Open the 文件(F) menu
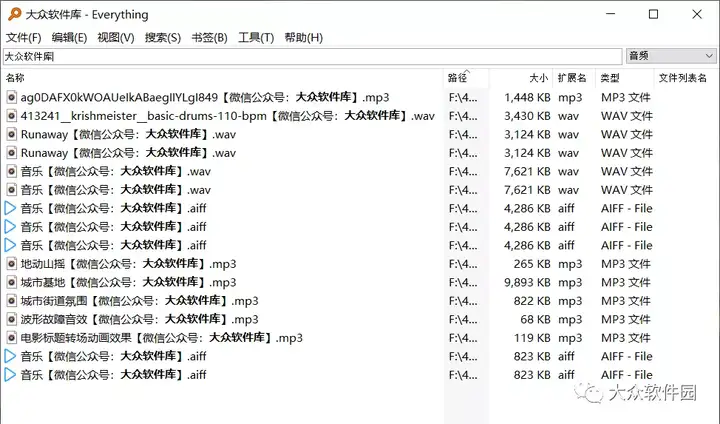The height and width of the screenshot is (424, 720). click(23, 38)
